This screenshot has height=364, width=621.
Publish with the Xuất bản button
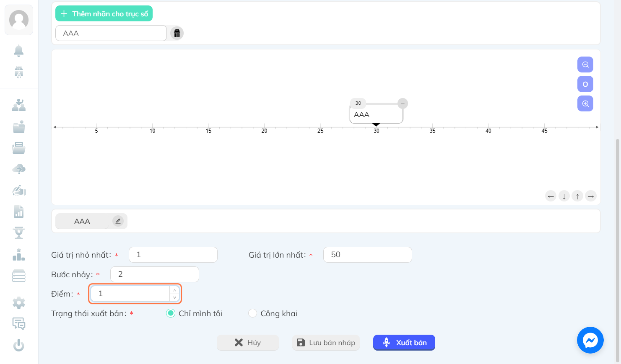tap(404, 343)
